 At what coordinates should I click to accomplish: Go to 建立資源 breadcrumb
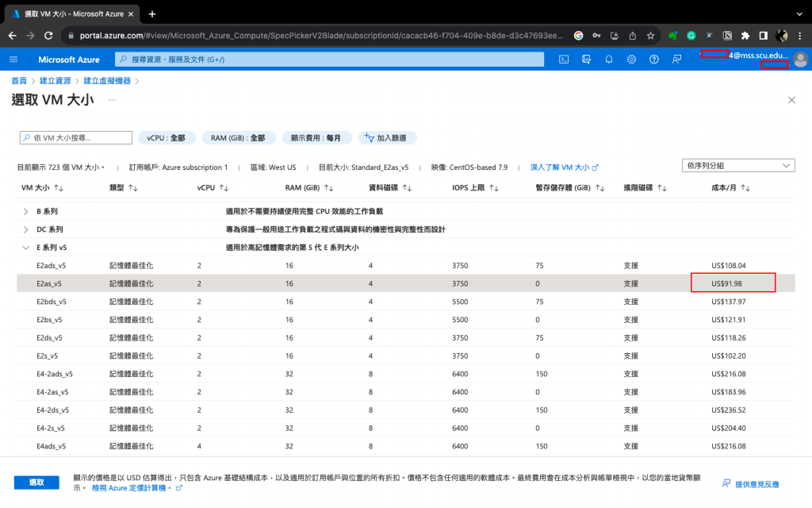[x=55, y=81]
